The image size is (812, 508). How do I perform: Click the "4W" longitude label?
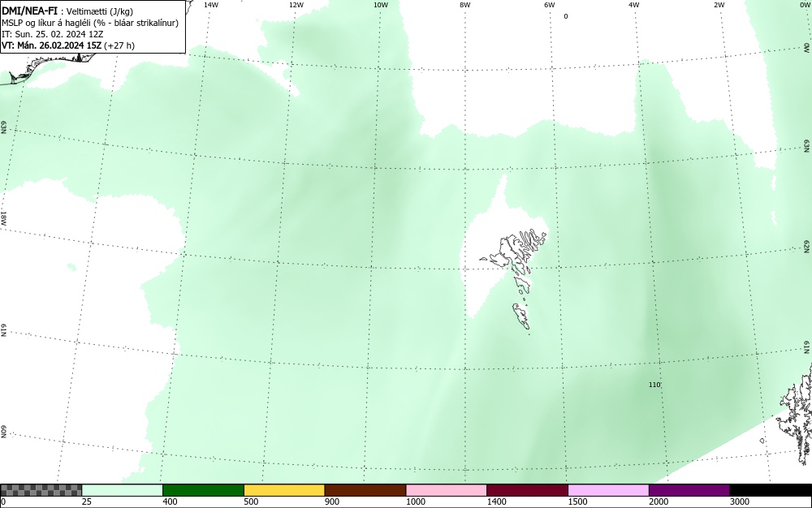634,5
